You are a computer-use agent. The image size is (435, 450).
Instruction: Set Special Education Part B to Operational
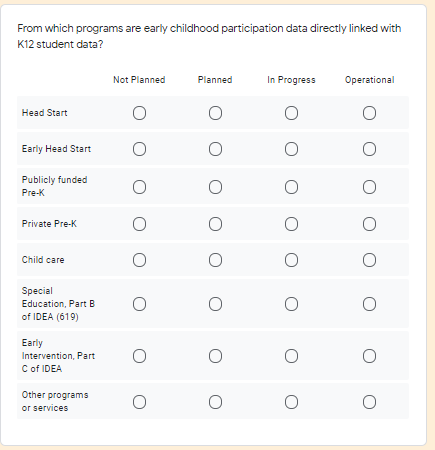coord(369,304)
